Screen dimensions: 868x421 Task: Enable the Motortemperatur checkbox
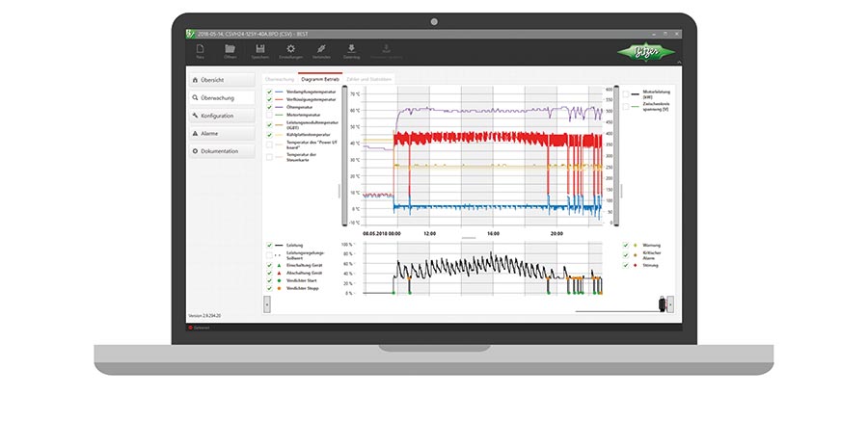pyautogui.click(x=269, y=114)
